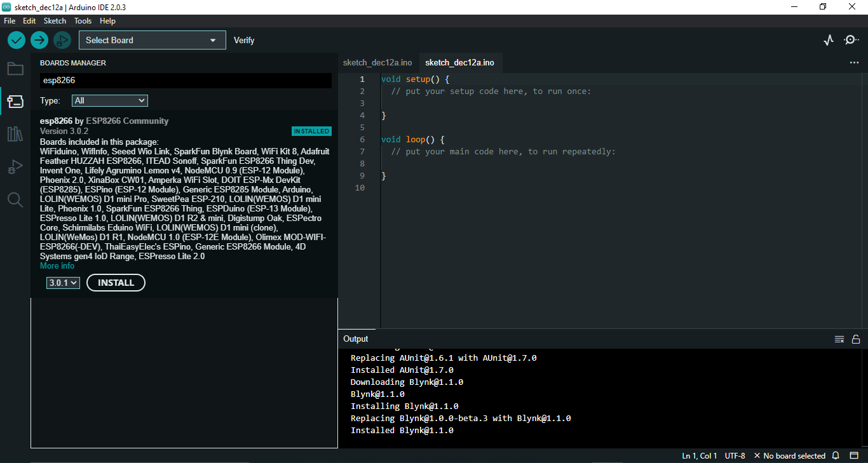This screenshot has width=868, height=463.
Task: Open the Serial Monitor
Action: tap(851, 40)
